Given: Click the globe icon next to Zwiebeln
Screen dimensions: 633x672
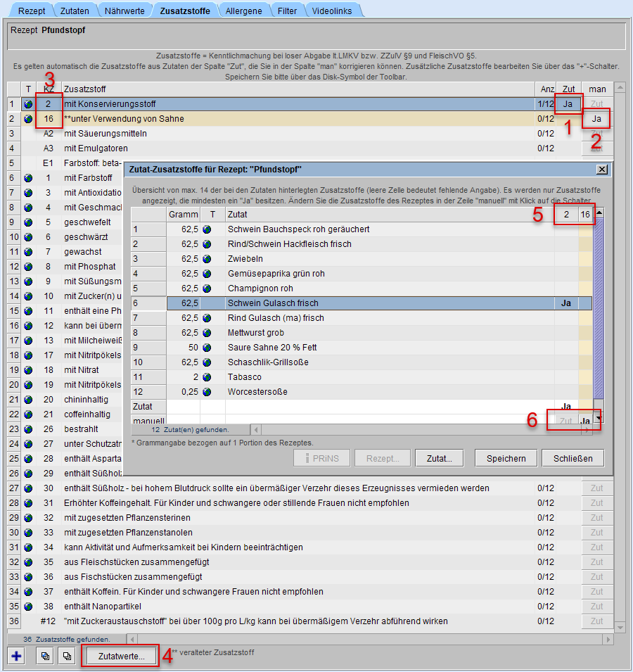Looking at the screenshot, I should pos(207,259).
